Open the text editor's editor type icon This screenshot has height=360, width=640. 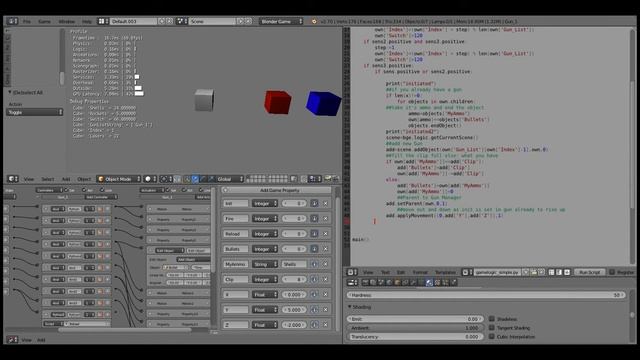[x=352, y=272]
